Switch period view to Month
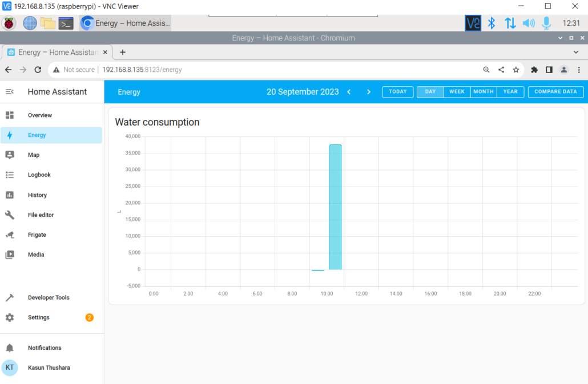The height and width of the screenshot is (384, 588). (x=484, y=92)
